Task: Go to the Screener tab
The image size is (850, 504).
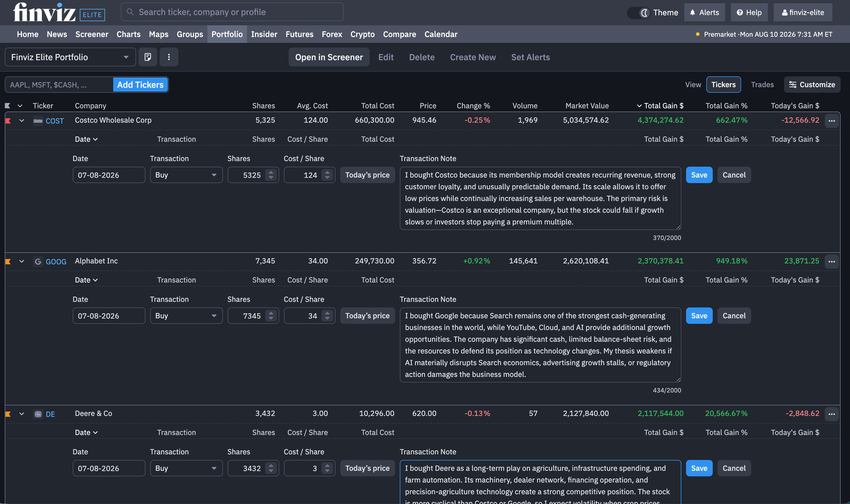Action: (92, 34)
